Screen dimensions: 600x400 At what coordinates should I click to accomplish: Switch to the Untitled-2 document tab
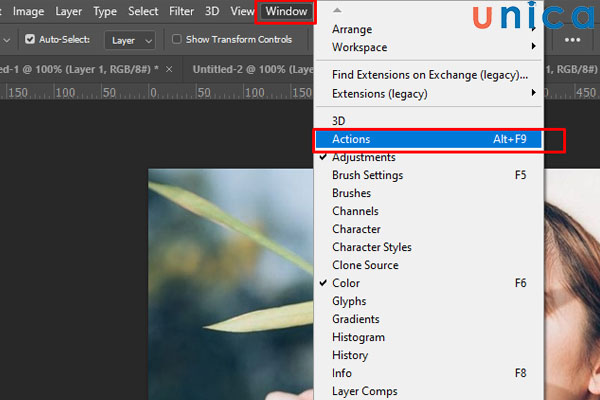(253, 69)
